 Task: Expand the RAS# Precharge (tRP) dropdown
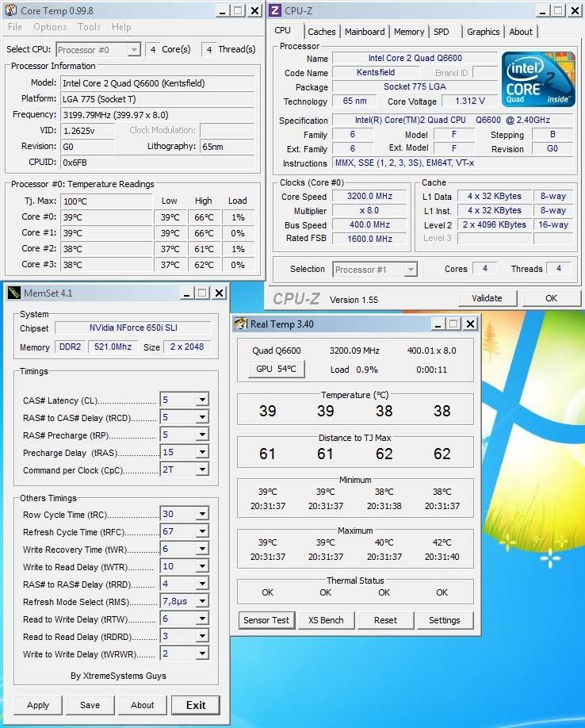202,435
